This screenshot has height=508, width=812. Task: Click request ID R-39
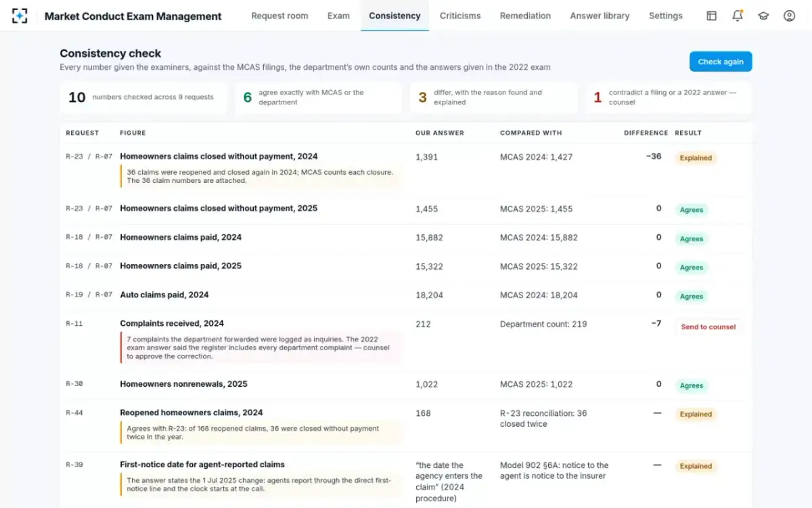click(74, 465)
